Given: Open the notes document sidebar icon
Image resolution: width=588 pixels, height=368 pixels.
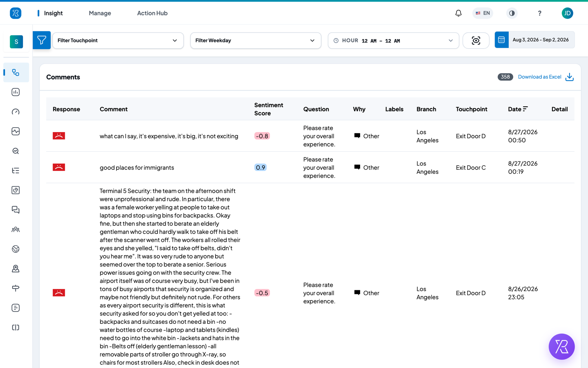Looking at the screenshot, I should pyautogui.click(x=16, y=308).
